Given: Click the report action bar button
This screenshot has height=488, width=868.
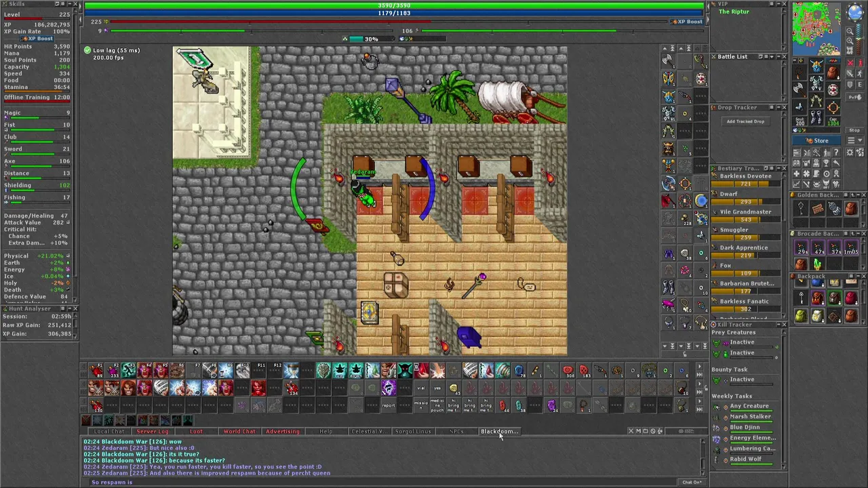Looking at the screenshot, I should 389,405.
